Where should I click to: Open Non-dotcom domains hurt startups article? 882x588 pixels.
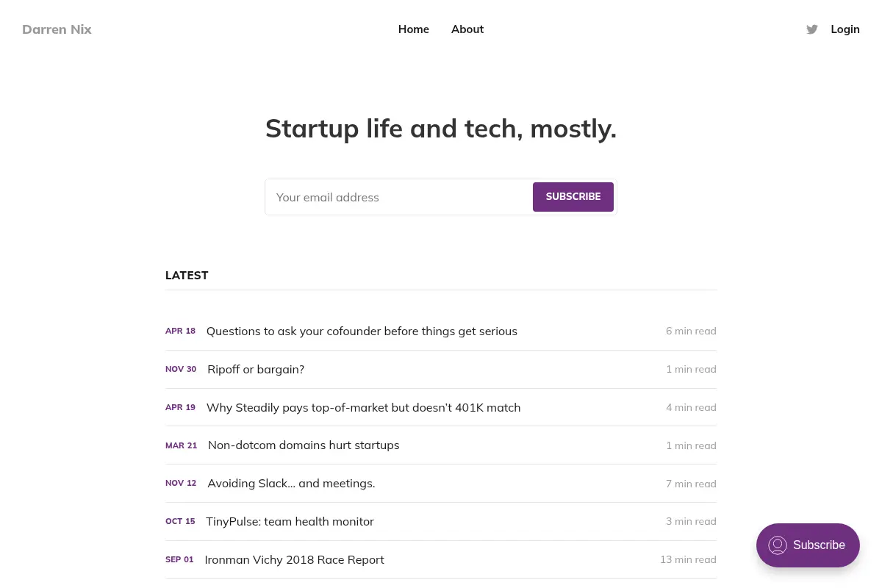304,445
